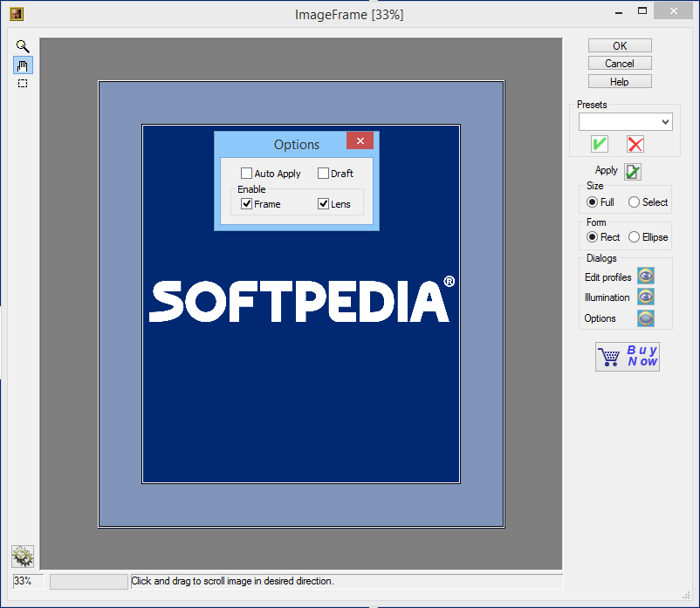Toggle Options dialog eye icon

point(646,318)
